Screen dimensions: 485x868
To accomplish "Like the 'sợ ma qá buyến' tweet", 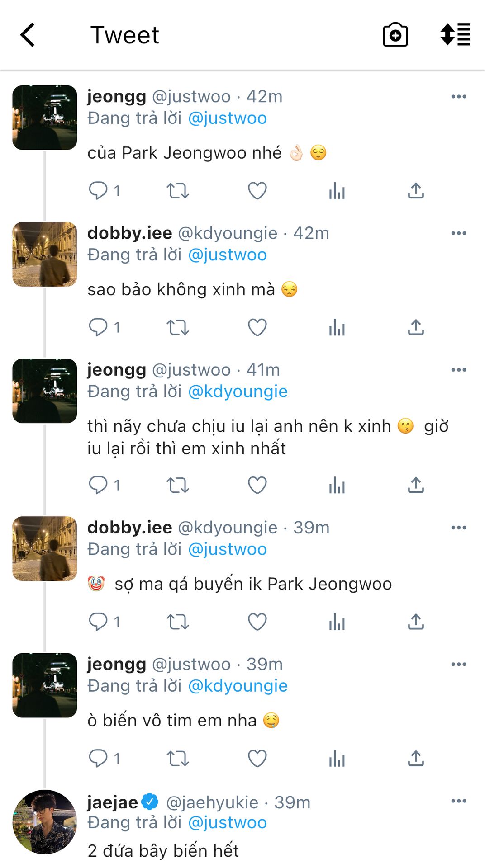I will tap(257, 622).
